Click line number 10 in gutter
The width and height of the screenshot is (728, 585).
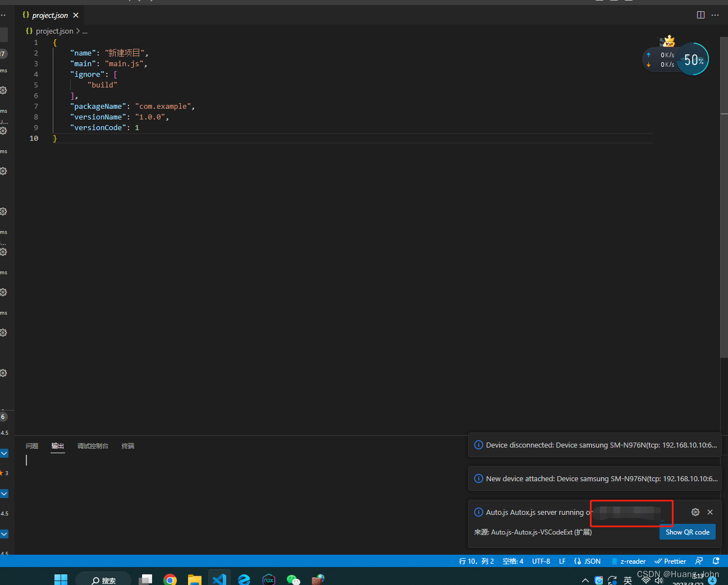point(34,138)
